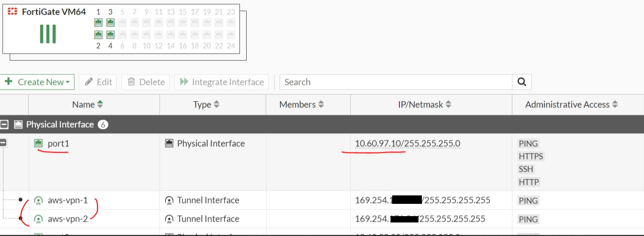Screen dimensions: 644x236
Task: Click the HTTPS access tag on port1
Action: (x=531, y=156)
